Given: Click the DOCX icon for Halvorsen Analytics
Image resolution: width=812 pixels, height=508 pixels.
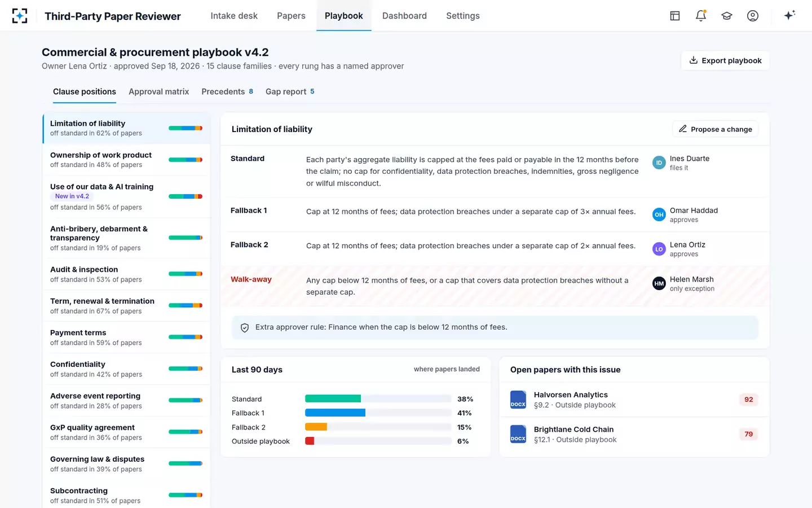Looking at the screenshot, I should 518,400.
